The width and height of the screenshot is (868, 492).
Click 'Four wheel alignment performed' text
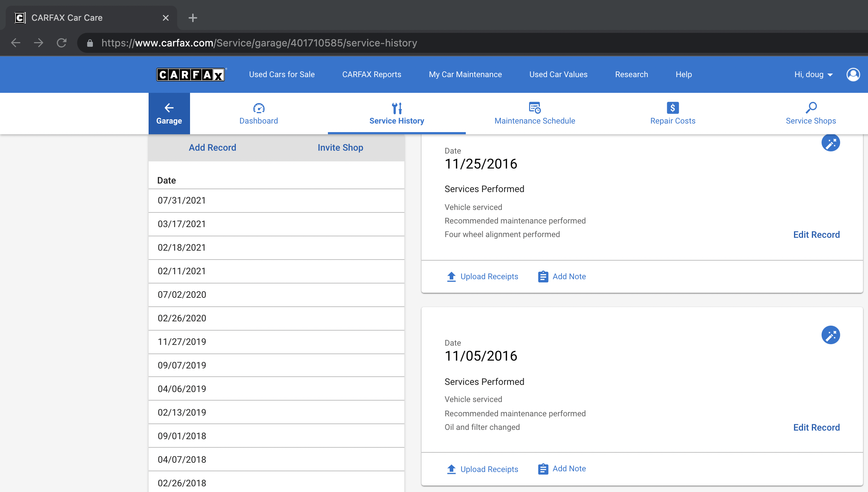coord(502,235)
